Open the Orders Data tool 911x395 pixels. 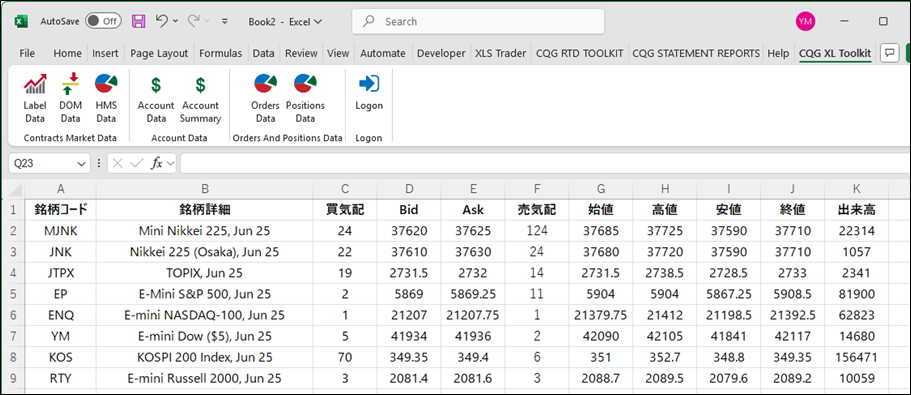click(x=266, y=98)
